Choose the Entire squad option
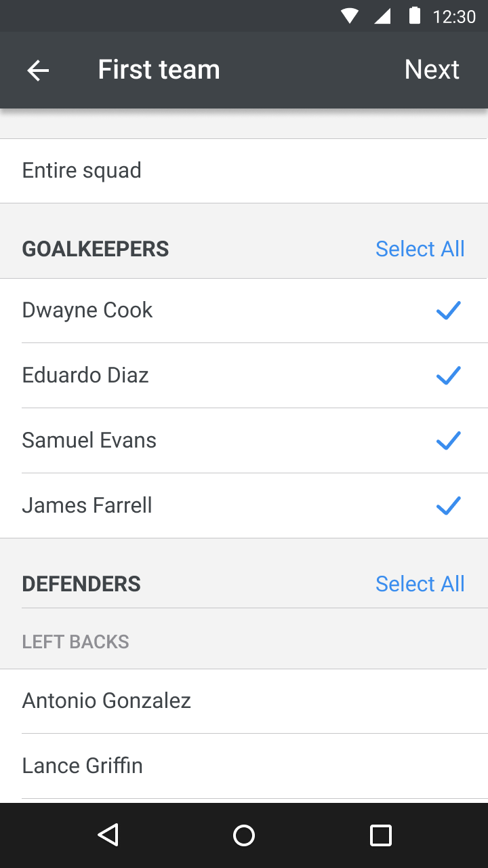The width and height of the screenshot is (488, 868). click(244, 171)
